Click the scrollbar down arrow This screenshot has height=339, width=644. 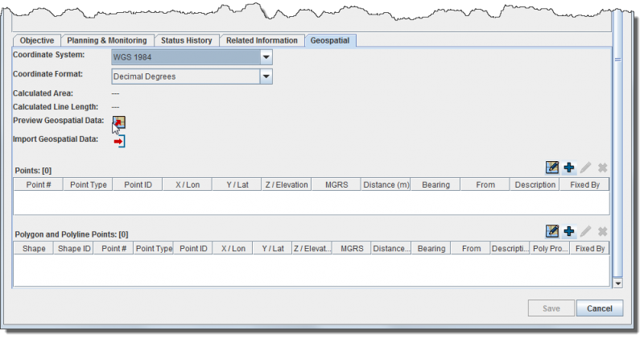617,283
